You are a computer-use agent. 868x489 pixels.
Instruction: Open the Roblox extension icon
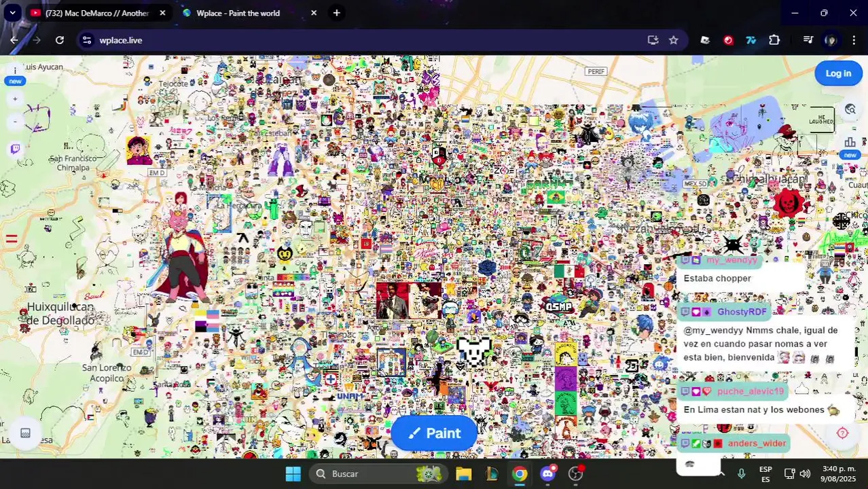[705, 40]
